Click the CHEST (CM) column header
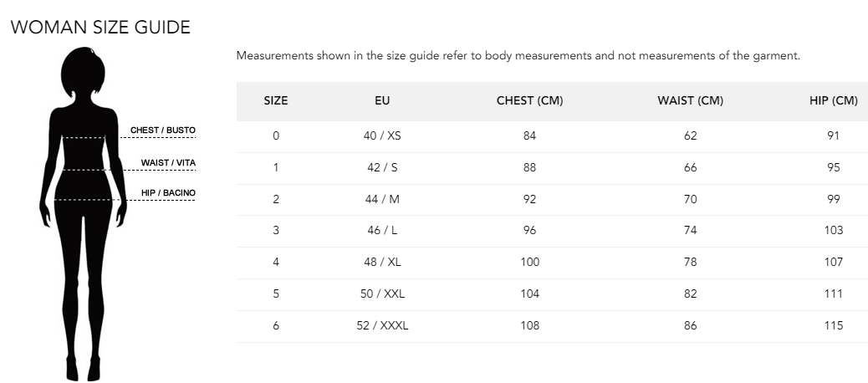 [x=529, y=101]
